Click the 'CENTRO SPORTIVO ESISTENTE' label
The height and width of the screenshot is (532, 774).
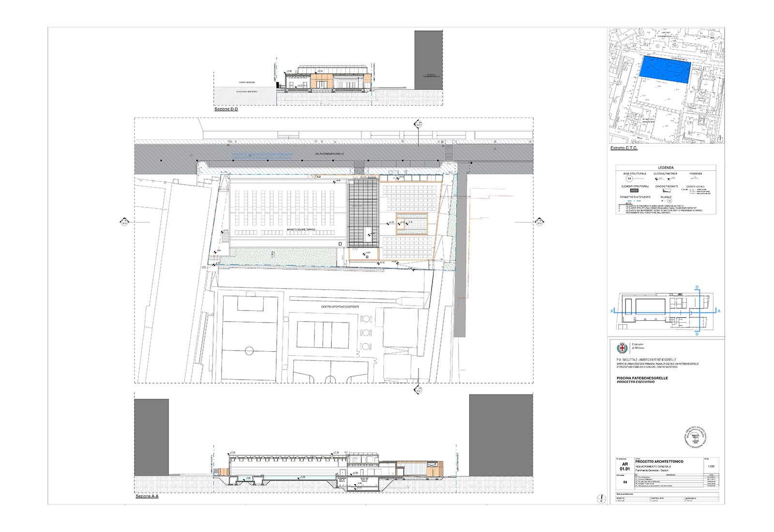pyautogui.click(x=340, y=307)
